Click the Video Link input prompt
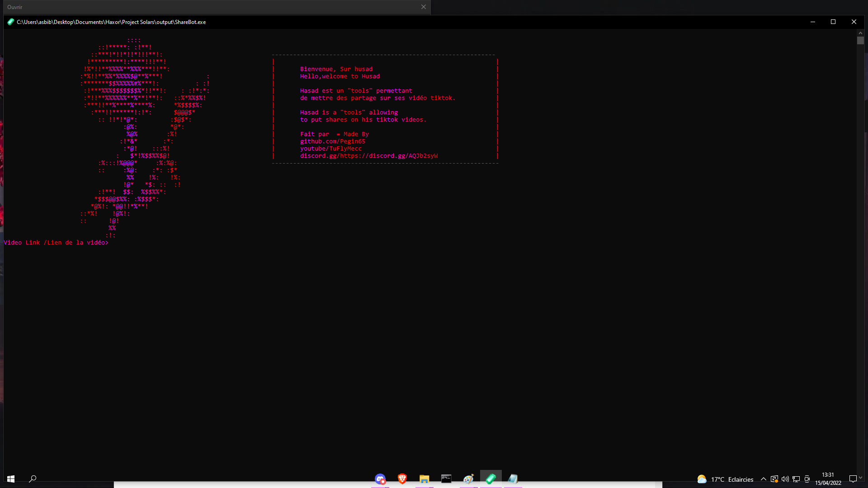 56,242
